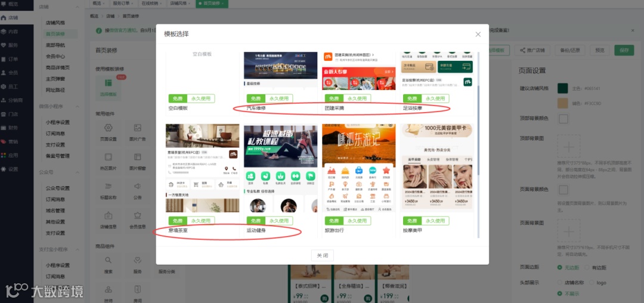Switch to the 服务订单 tab
The width and height of the screenshot is (644, 303).
point(122,4)
